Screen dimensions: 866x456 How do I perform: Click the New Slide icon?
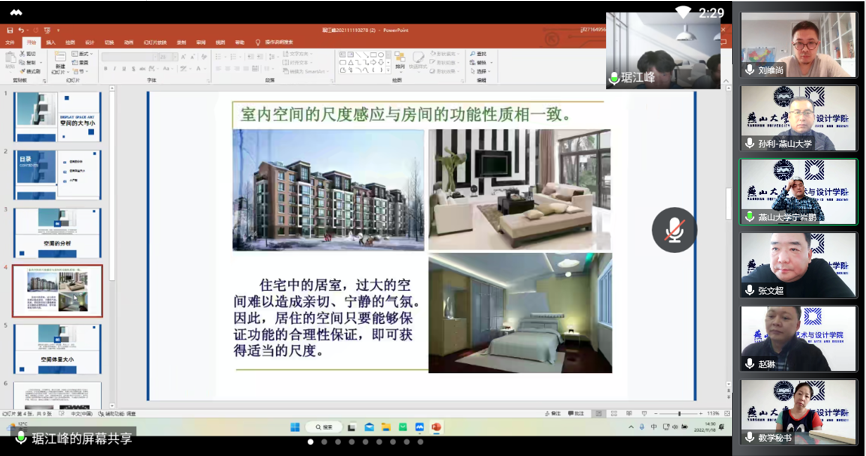click(60, 59)
